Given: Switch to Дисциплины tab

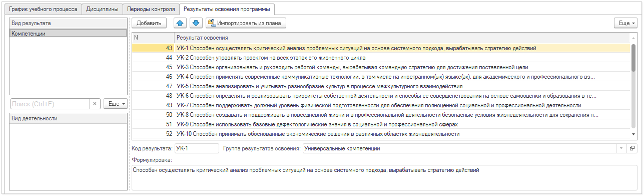Looking at the screenshot, I should click(x=103, y=9).
